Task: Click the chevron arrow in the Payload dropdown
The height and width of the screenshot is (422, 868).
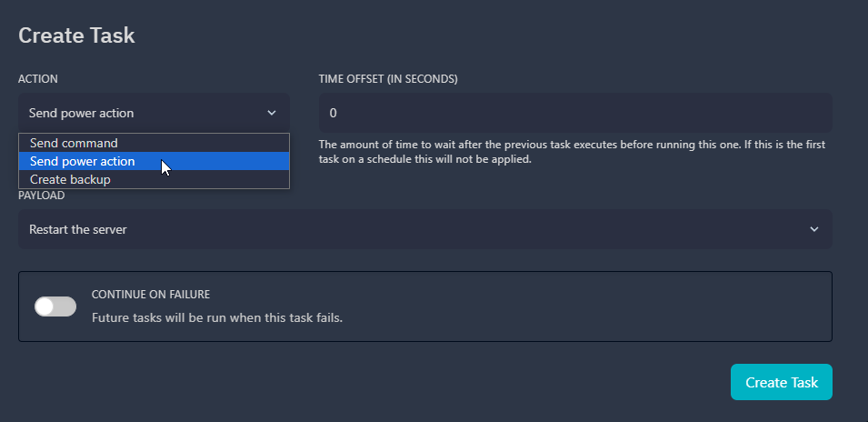Action: point(813,229)
